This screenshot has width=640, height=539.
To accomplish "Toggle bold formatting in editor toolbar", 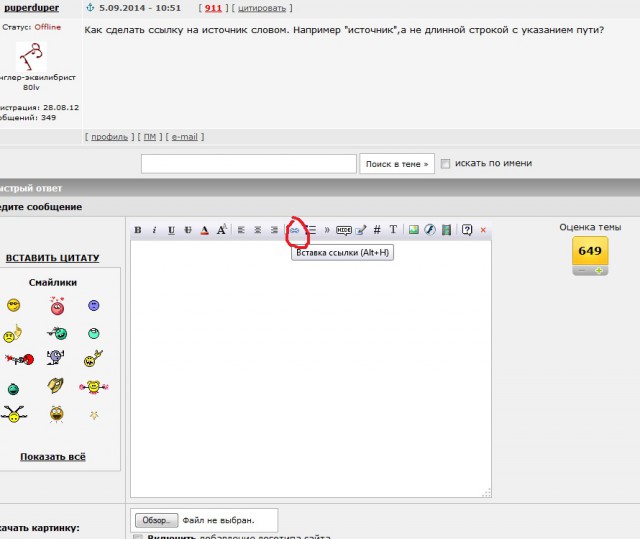I will click(138, 230).
